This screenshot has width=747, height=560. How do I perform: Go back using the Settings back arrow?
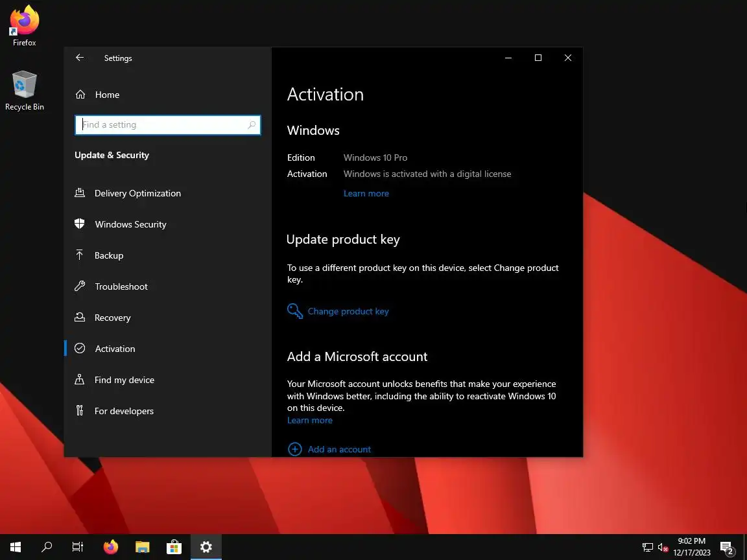coord(80,58)
